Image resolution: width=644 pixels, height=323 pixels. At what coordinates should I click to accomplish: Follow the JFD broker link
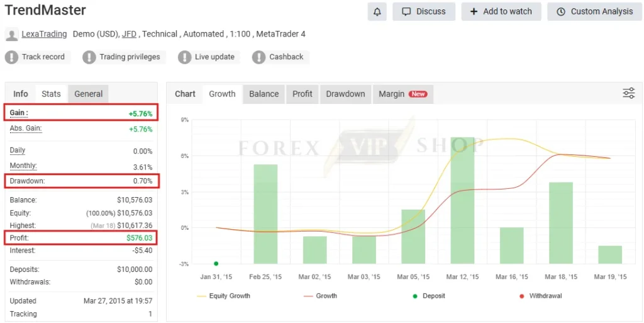coord(129,34)
